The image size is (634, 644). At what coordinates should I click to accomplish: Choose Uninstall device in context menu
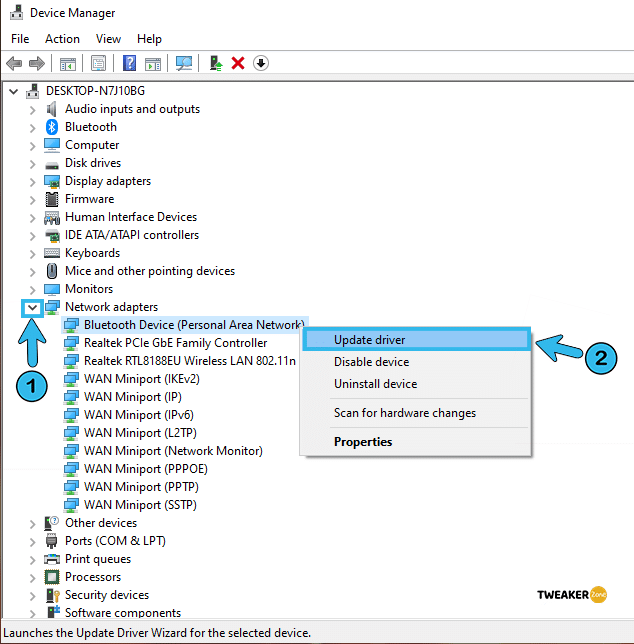[x=416, y=384]
